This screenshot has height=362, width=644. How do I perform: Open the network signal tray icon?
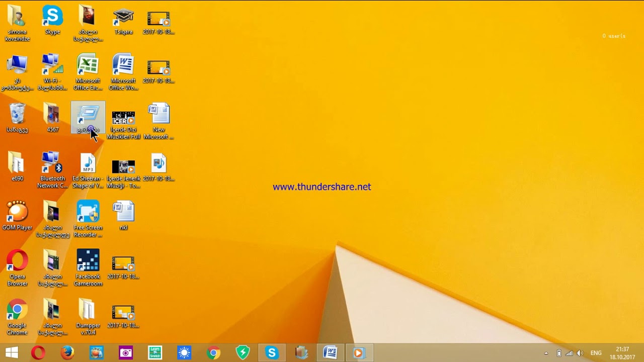(569, 353)
